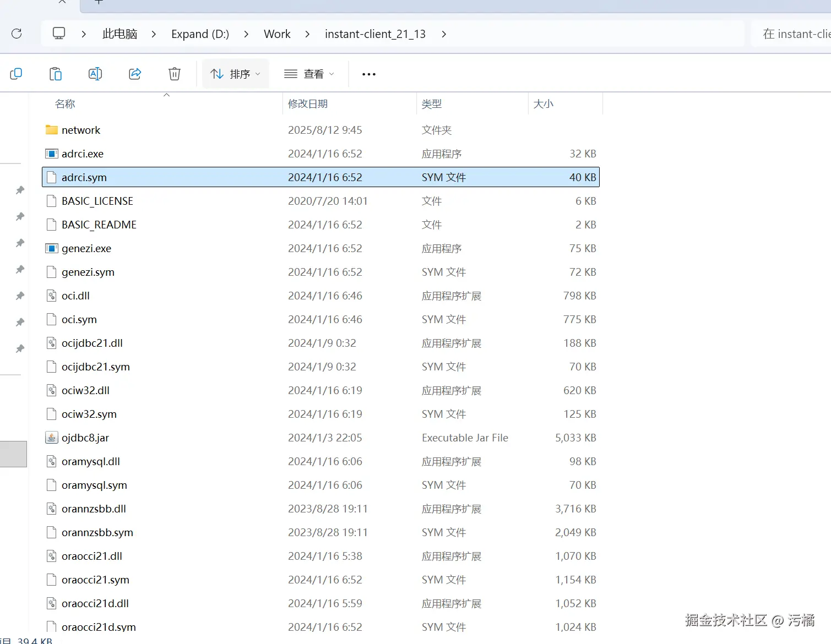
Task: Select the ocijdbc21.sym file icon
Action: 52,367
